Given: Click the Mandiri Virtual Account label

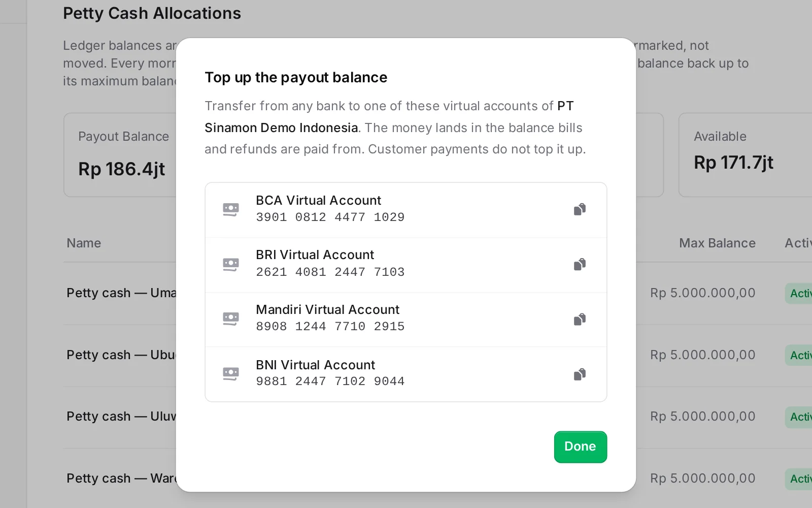Looking at the screenshot, I should point(327,310).
